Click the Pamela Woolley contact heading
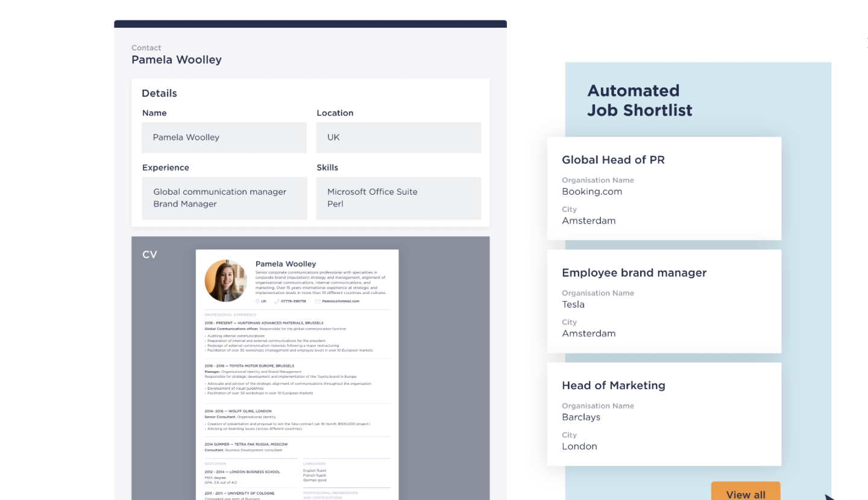 (177, 60)
